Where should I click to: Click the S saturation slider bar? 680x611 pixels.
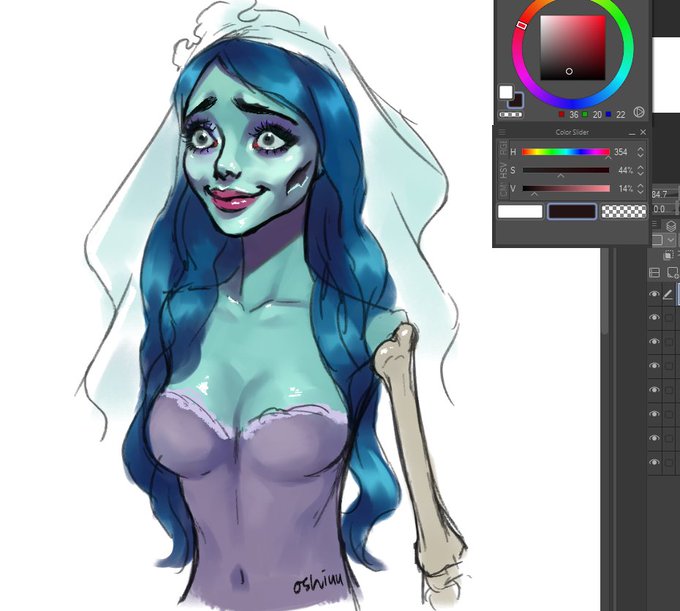tap(566, 170)
